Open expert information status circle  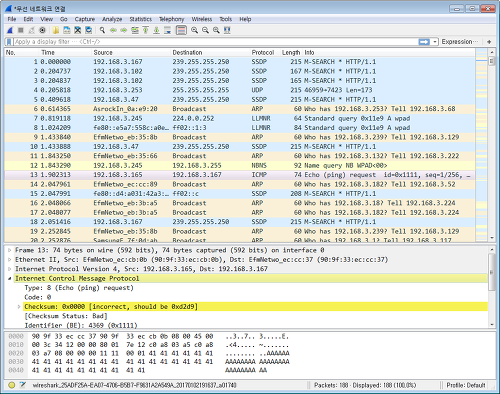(12, 385)
